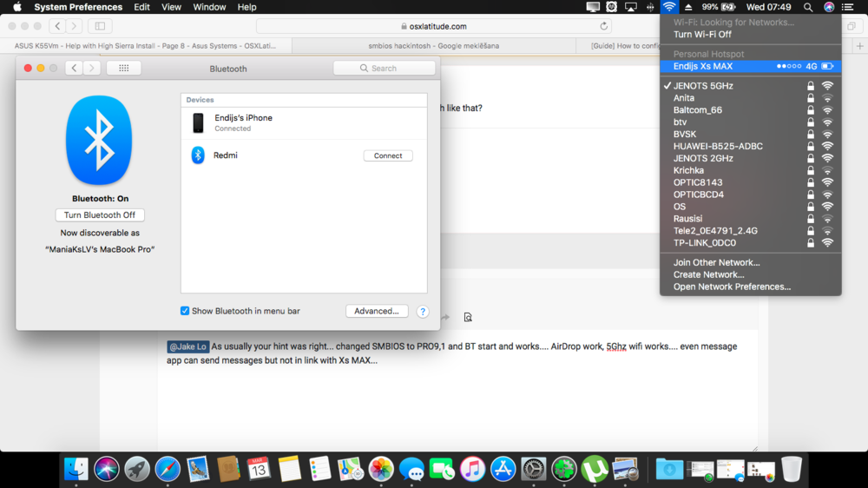Turn Wi-Fi Off from the Wi-Fi menu

point(702,35)
